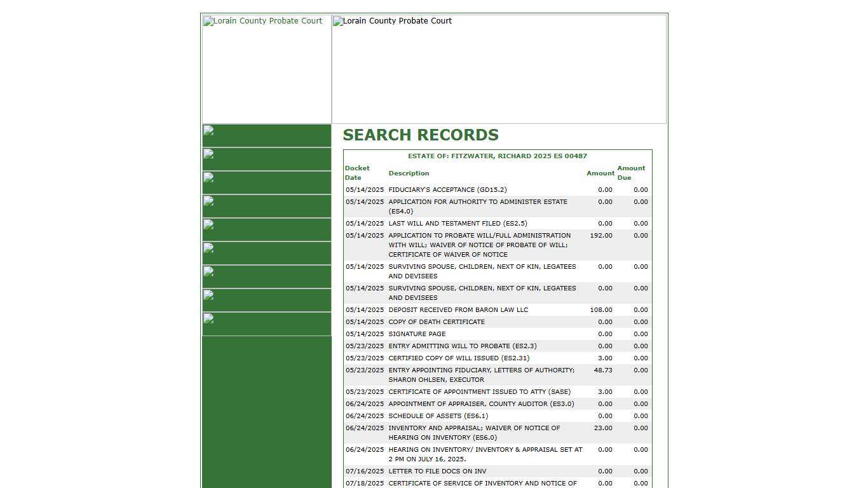Open the third sidebar navigation image button

pos(266,182)
